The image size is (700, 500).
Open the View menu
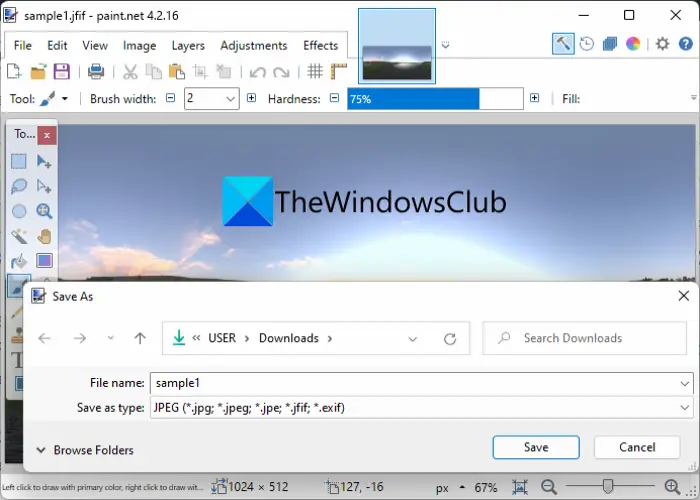[x=95, y=46]
